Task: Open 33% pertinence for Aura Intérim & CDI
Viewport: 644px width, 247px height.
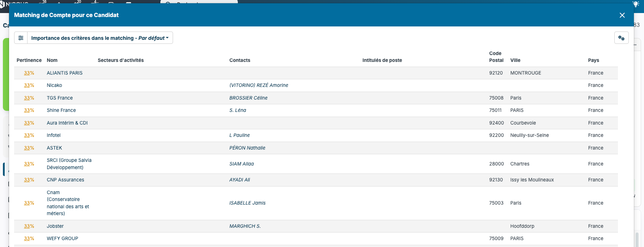Action: (29, 123)
